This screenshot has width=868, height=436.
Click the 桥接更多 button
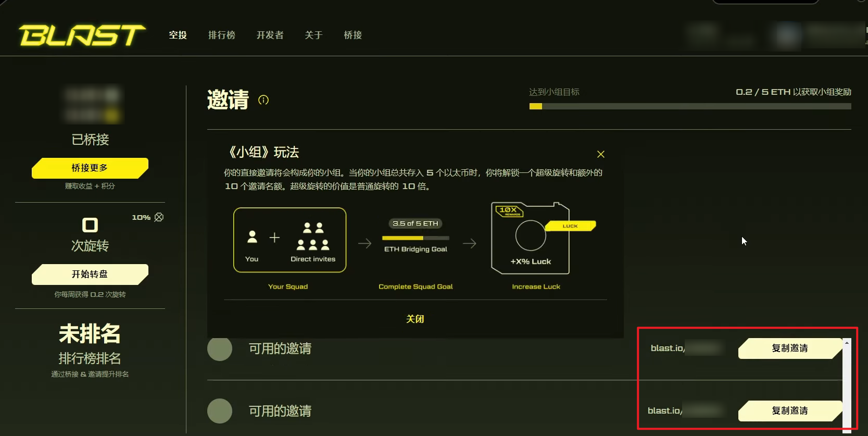(x=90, y=168)
